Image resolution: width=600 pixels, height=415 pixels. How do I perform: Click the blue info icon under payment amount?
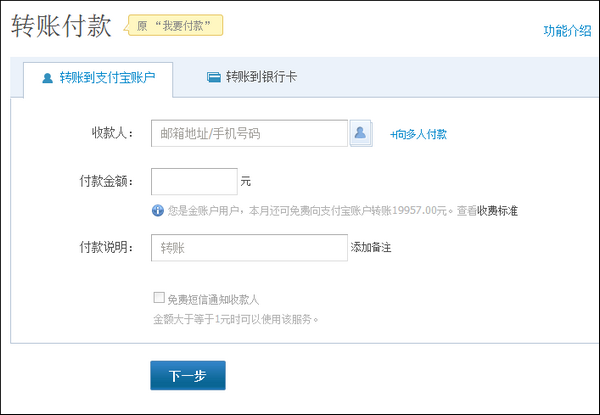click(157, 210)
